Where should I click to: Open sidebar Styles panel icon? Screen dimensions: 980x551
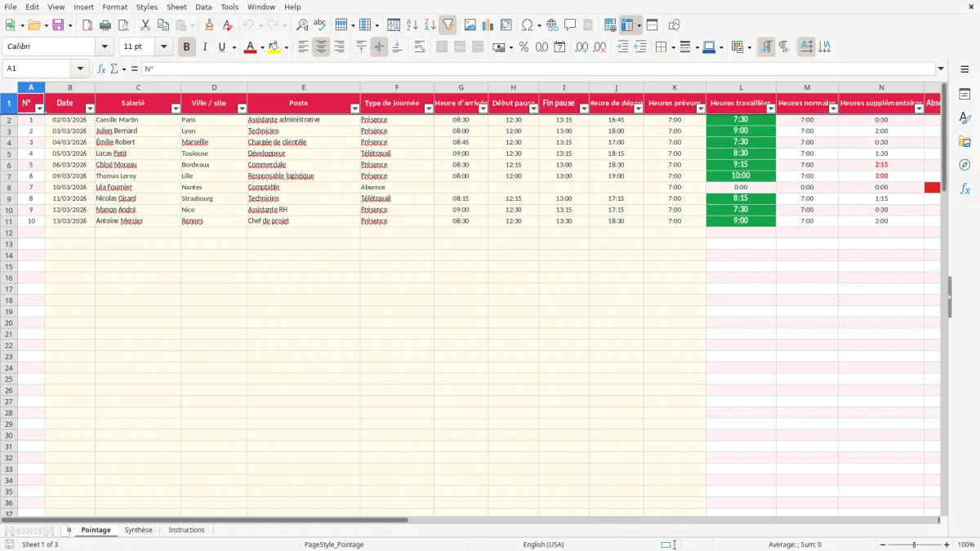964,118
